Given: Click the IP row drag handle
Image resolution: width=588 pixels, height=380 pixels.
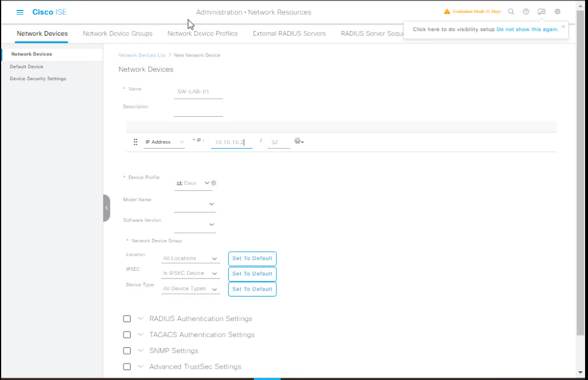Looking at the screenshot, I should pos(135,142).
